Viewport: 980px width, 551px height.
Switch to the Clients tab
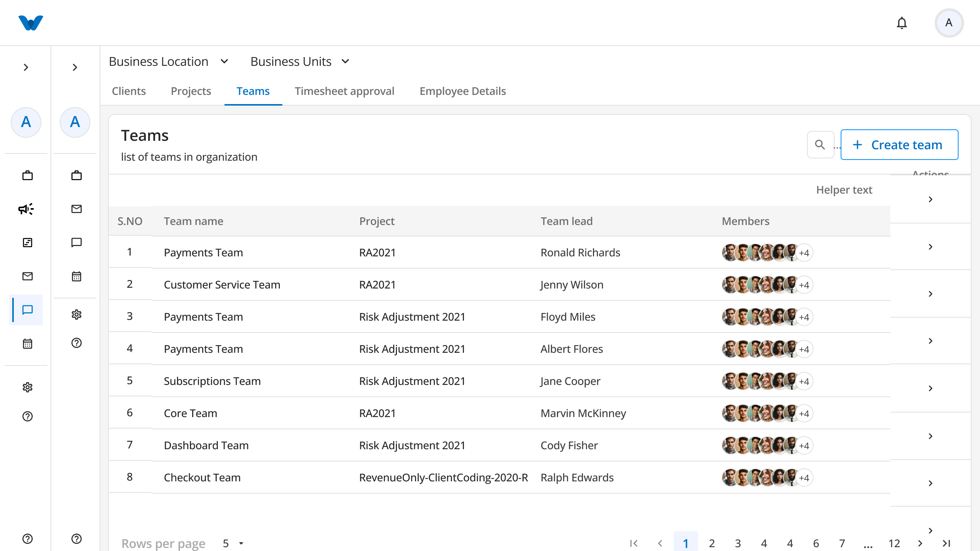pyautogui.click(x=129, y=91)
